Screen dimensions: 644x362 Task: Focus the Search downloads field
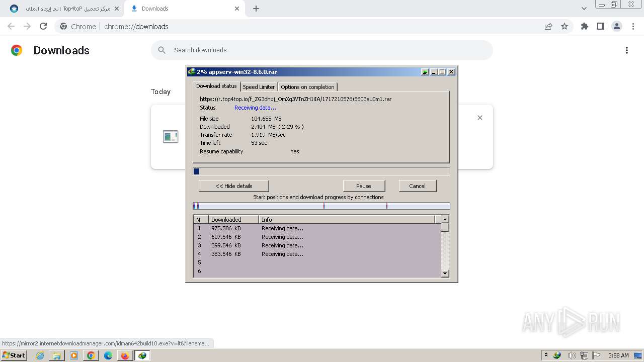322,50
